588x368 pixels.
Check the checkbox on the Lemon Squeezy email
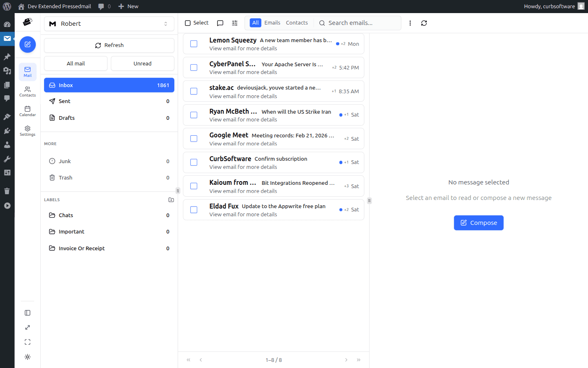pos(194,43)
